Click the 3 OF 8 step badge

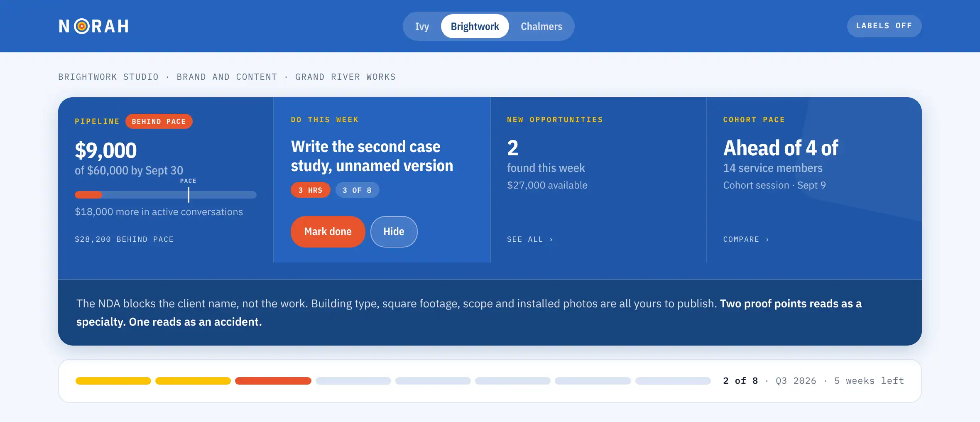click(x=357, y=190)
